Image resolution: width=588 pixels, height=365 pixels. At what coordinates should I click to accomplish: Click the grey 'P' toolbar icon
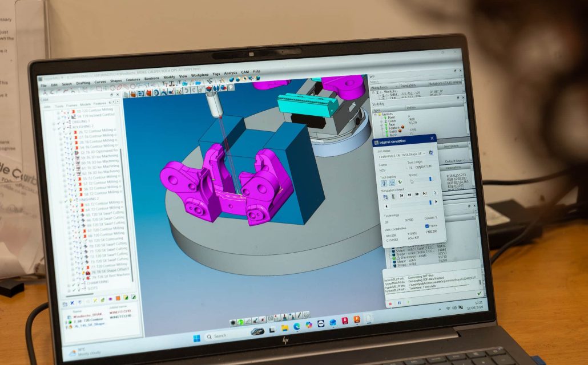(231, 87)
